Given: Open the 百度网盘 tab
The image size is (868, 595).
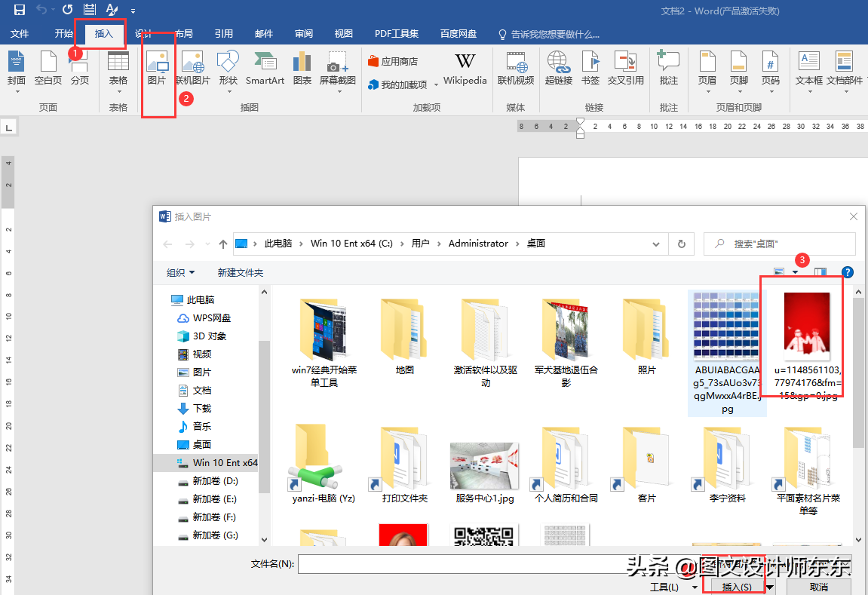Looking at the screenshot, I should coord(459,34).
